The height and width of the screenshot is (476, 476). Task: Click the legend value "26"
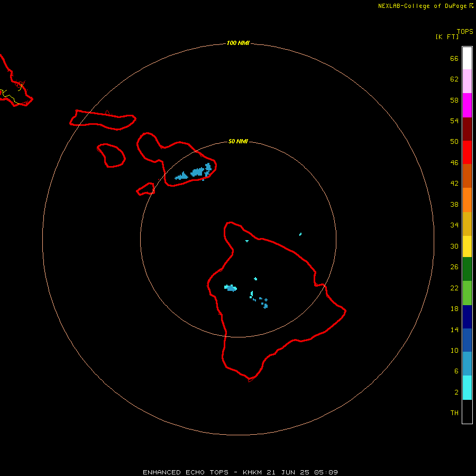(x=454, y=267)
